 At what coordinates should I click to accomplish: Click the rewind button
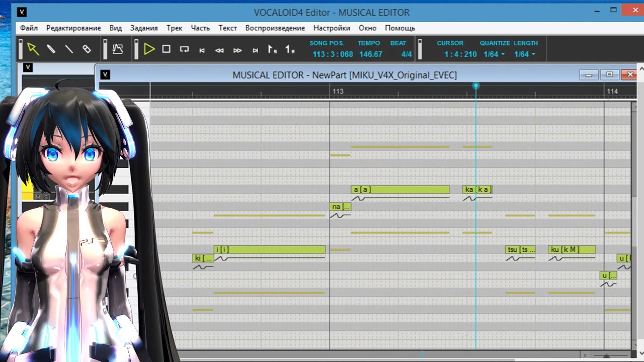[x=219, y=50]
